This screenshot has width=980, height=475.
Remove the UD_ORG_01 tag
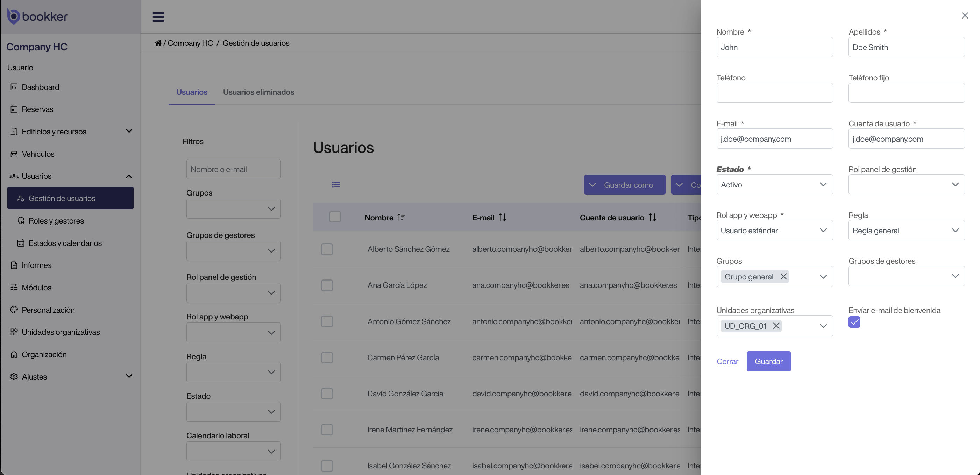[776, 326]
